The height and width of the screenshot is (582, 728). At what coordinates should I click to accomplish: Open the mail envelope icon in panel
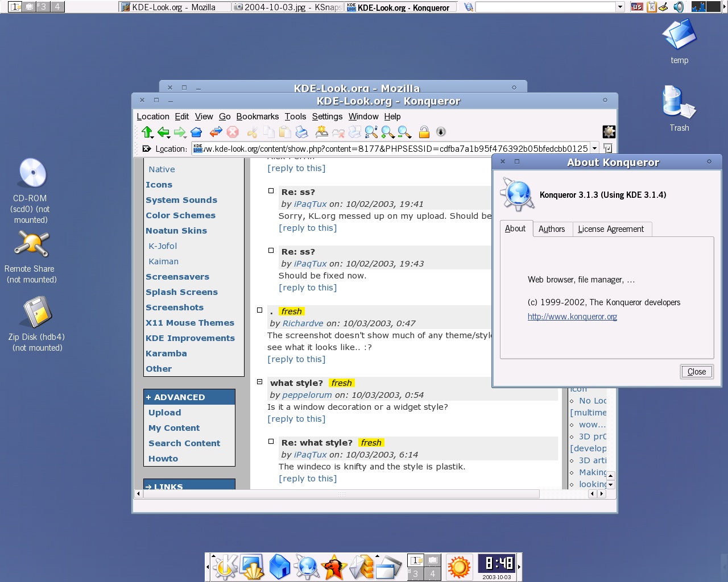pyautogui.click(x=361, y=567)
